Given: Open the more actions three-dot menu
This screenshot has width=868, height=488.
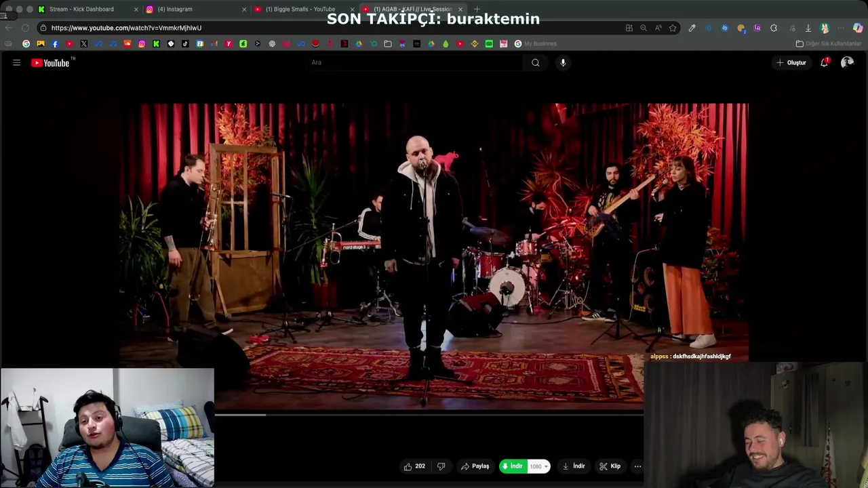Looking at the screenshot, I should pos(637,466).
